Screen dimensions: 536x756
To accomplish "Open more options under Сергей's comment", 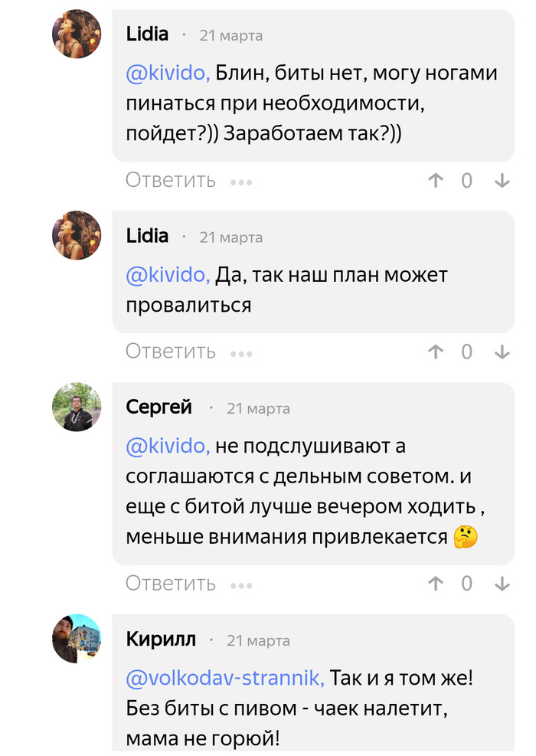I will point(241,585).
